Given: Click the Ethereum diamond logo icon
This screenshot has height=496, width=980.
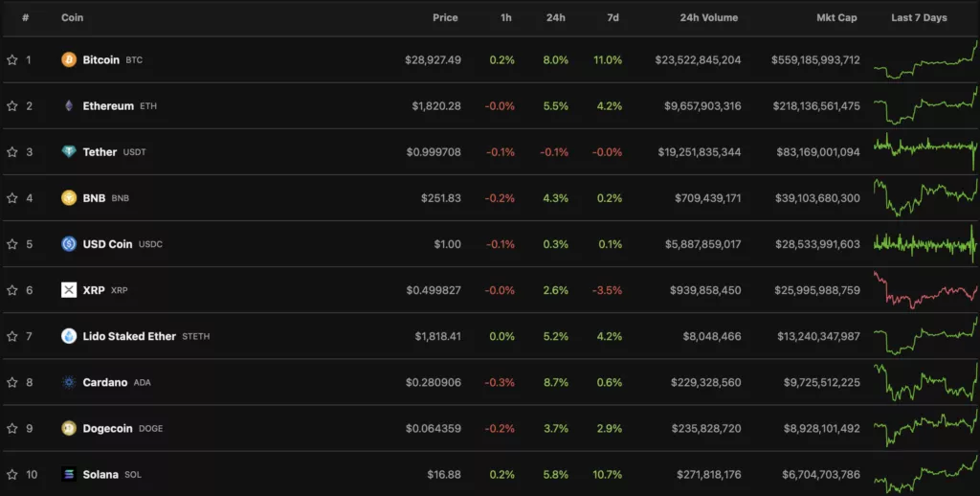Looking at the screenshot, I should click(69, 106).
